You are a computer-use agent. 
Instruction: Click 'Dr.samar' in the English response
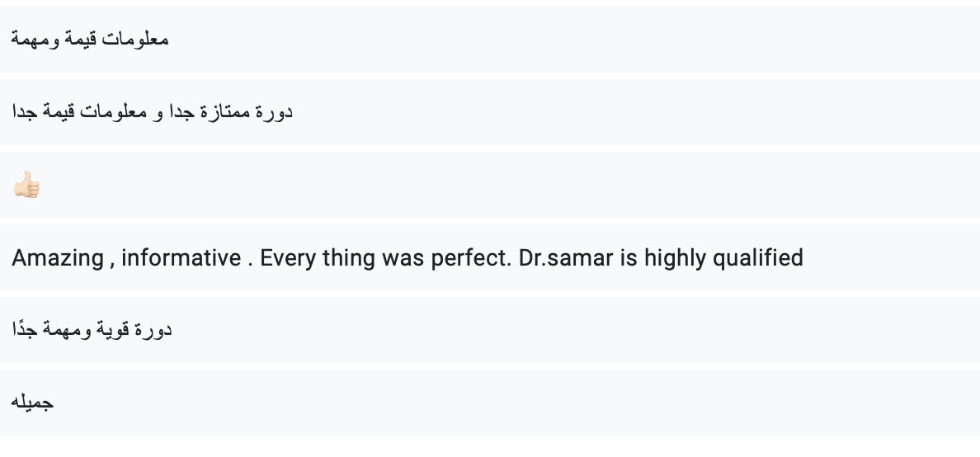pos(565,258)
